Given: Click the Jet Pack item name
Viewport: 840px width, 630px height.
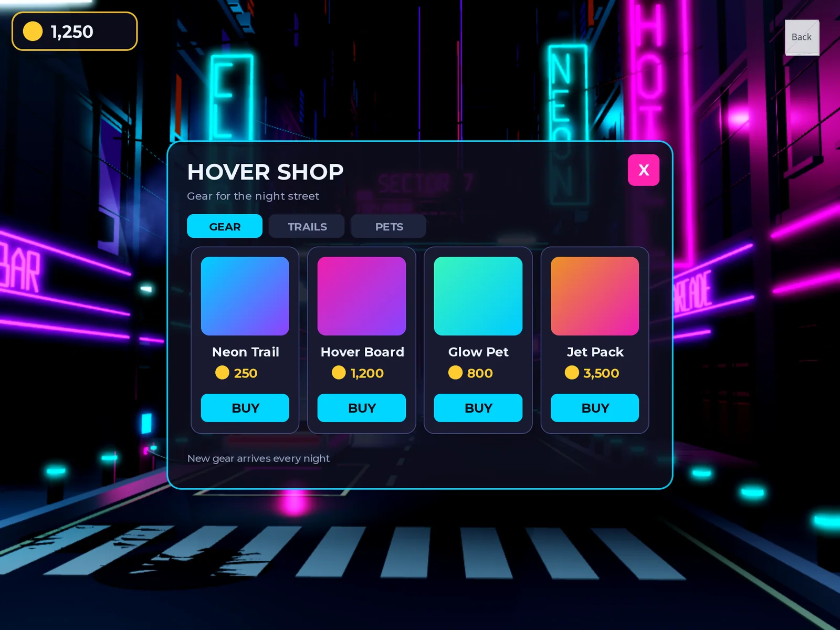Looking at the screenshot, I should tap(595, 352).
